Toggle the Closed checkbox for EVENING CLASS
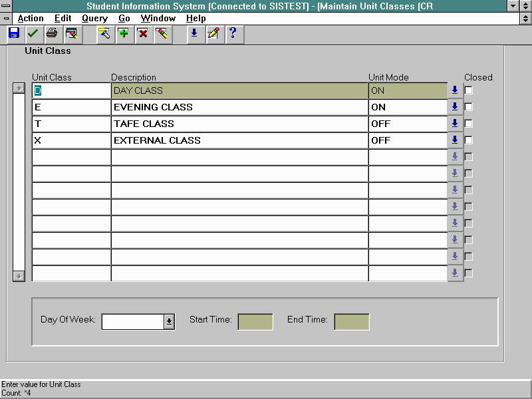532x399 pixels. (469, 107)
